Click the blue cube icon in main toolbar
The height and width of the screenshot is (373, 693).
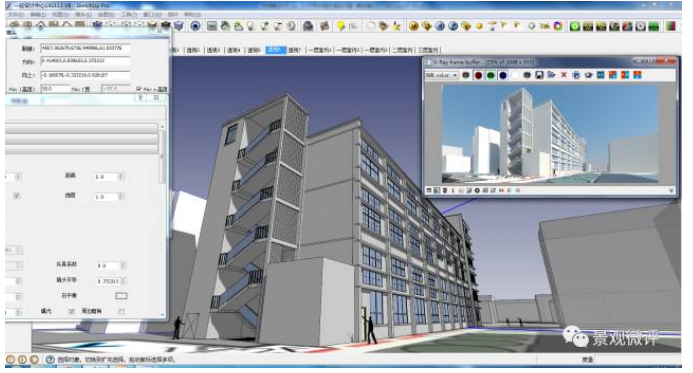coord(179,26)
